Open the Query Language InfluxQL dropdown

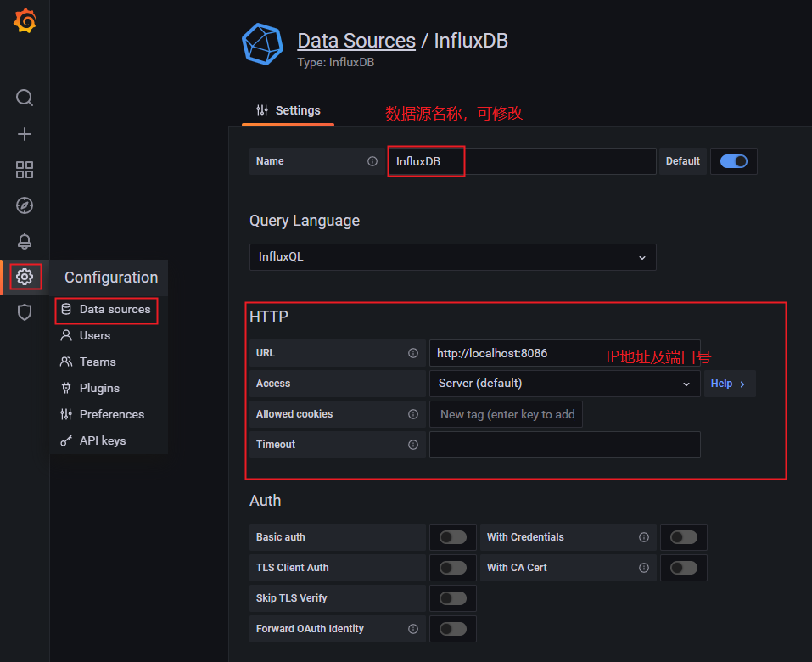(x=452, y=257)
